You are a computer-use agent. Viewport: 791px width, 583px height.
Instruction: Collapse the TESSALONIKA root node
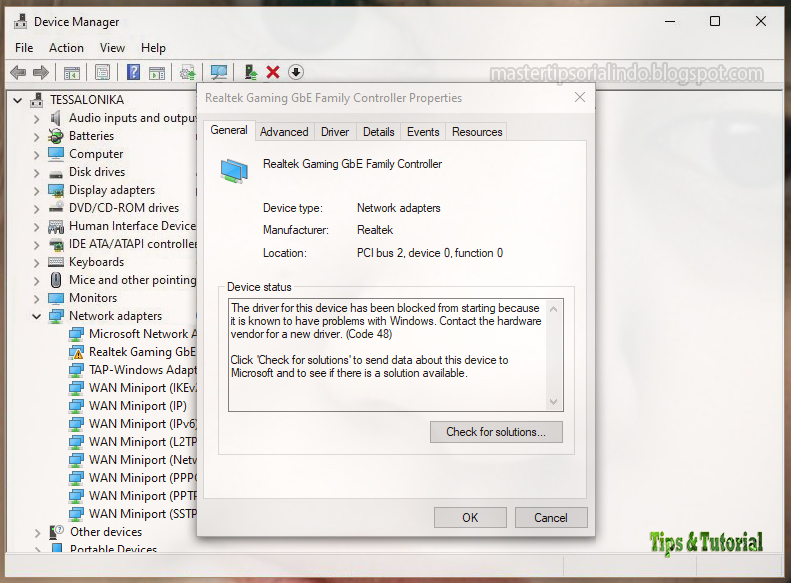pos(18,100)
